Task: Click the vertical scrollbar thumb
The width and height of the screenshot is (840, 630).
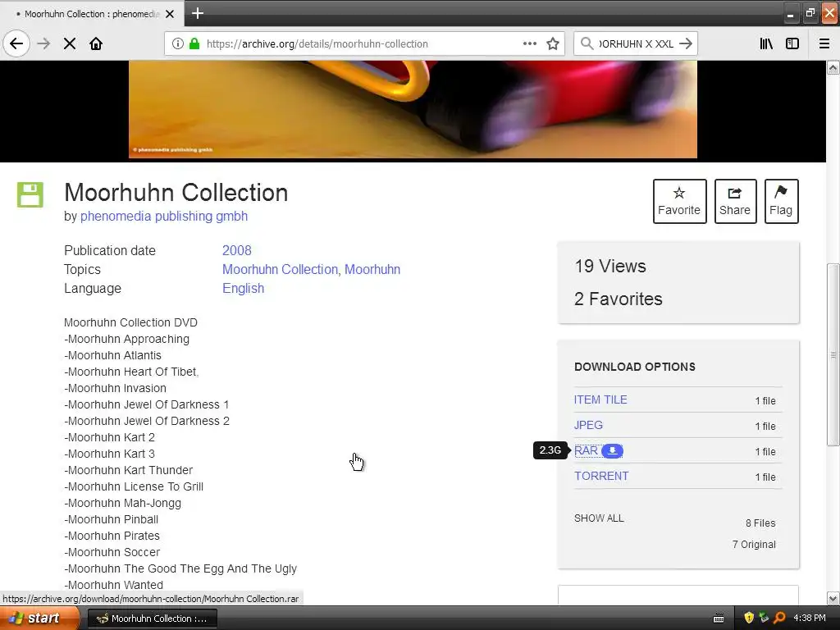Action: (833, 354)
